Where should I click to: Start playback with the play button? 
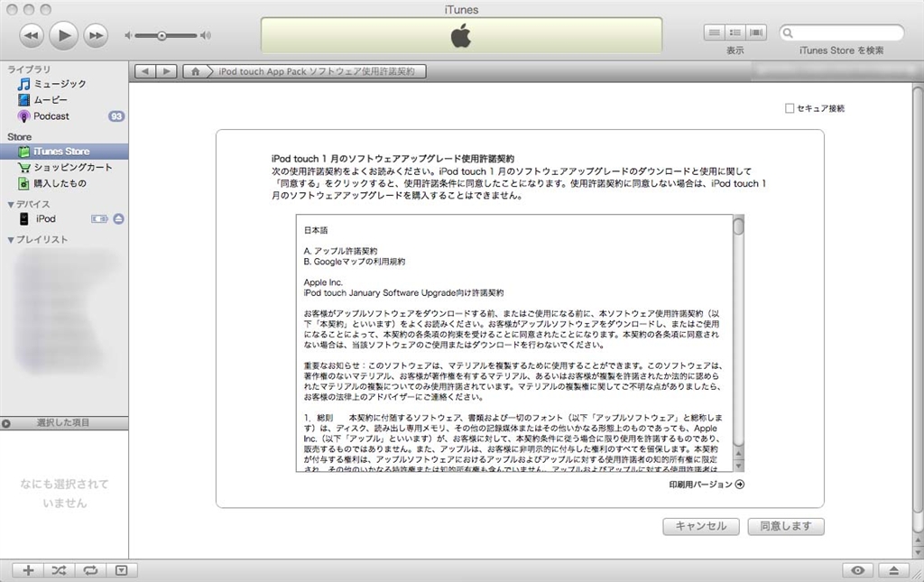click(64, 35)
